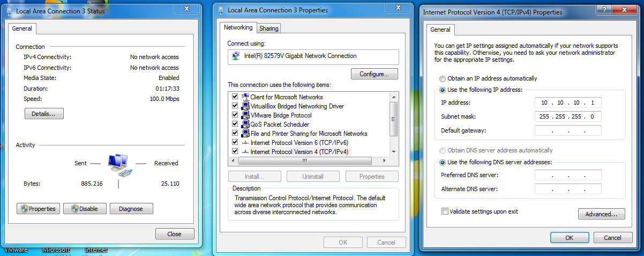This screenshot has height=256, width=644.
Task: Close the Status window with Close button
Action: tap(175, 234)
